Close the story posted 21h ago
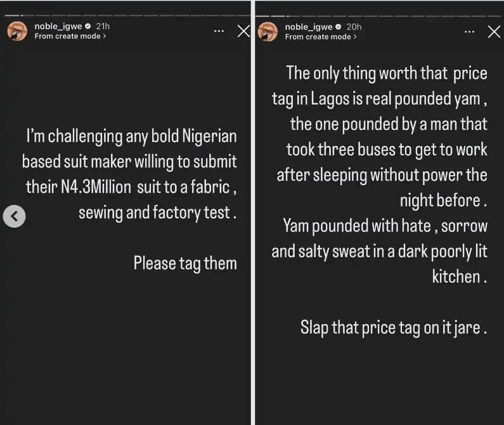This screenshot has width=504, height=425. coord(243,31)
